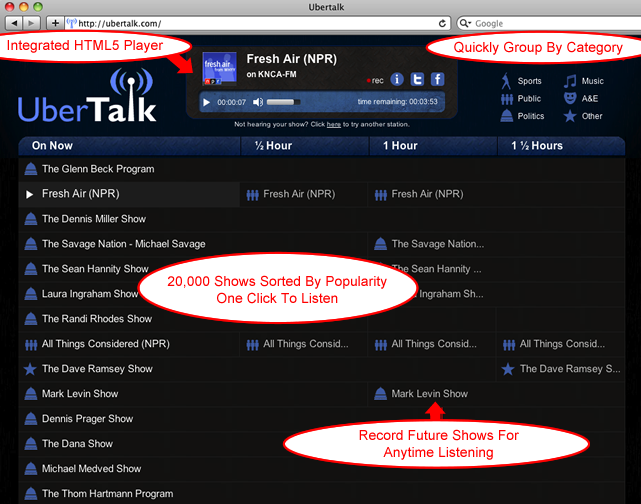The width and height of the screenshot is (641, 504).
Task: Share the show on Twitter
Action: click(417, 79)
